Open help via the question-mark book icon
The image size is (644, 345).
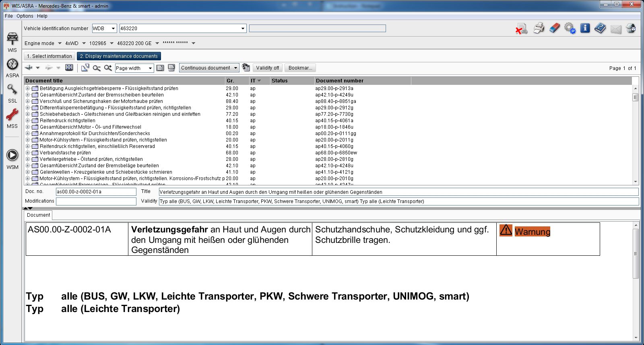[x=600, y=29]
